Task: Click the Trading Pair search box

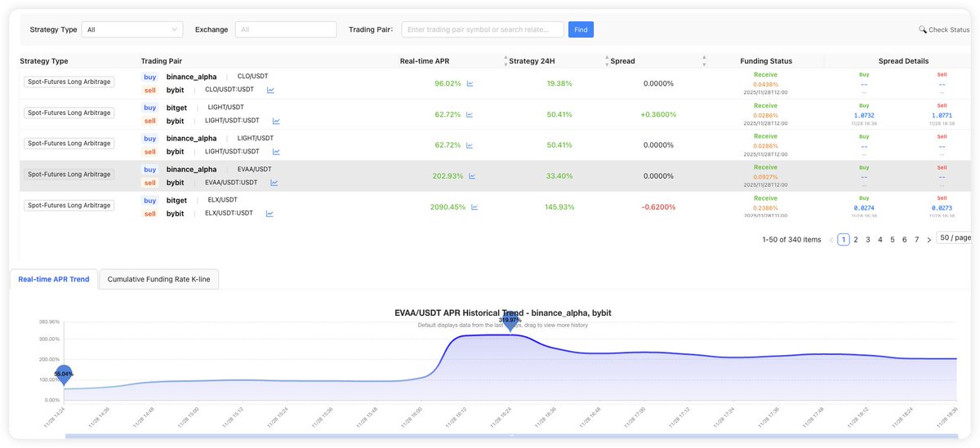Action: pos(483,29)
